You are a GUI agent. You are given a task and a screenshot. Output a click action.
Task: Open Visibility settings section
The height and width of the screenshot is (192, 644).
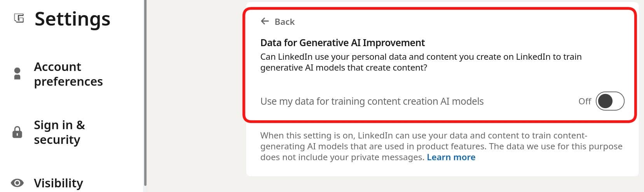pos(58,183)
